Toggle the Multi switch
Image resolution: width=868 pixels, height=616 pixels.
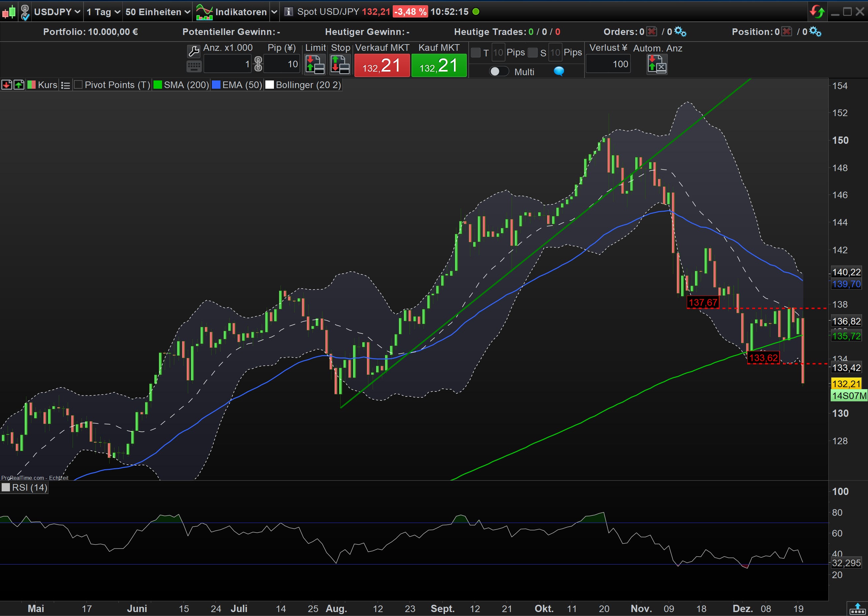498,71
